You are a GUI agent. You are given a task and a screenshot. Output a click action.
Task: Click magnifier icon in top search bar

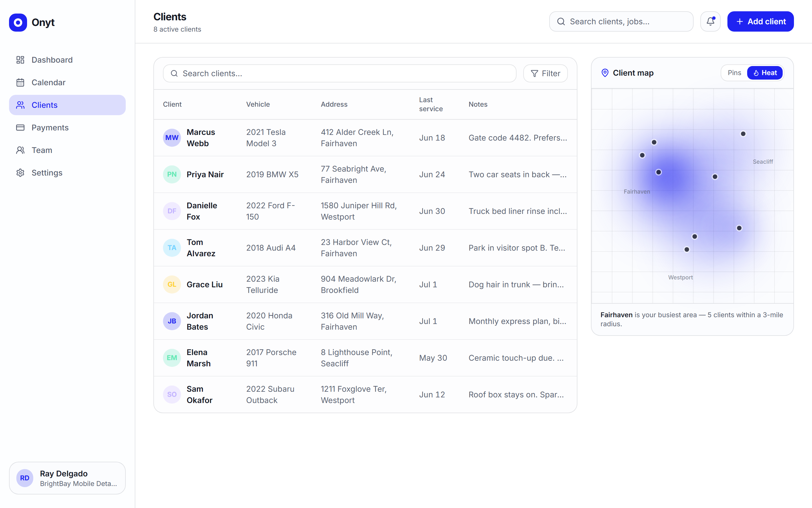561,21
